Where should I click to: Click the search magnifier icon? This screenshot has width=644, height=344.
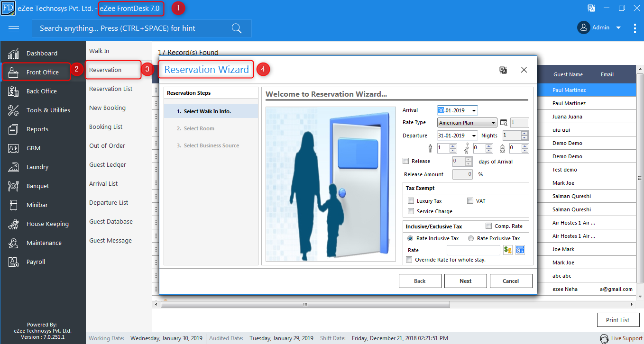[237, 28]
